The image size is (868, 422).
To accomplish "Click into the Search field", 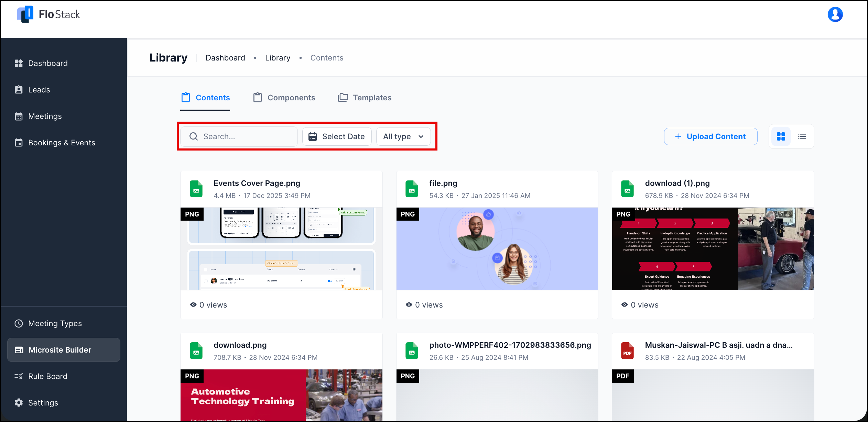I will (239, 136).
